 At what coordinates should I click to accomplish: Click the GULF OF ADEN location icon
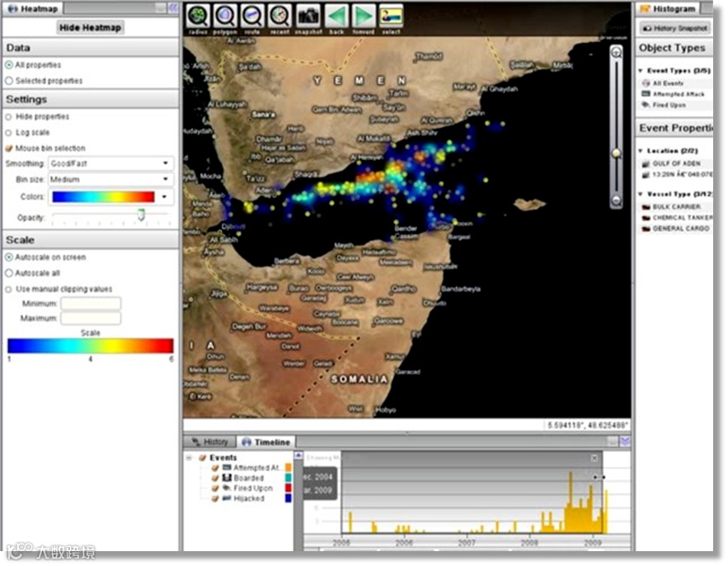646,163
